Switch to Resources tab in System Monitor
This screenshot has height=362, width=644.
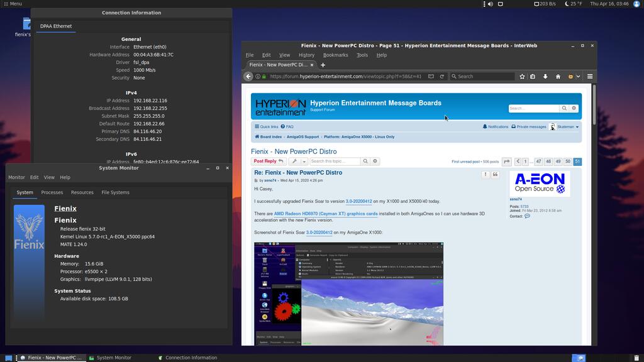pyautogui.click(x=82, y=192)
